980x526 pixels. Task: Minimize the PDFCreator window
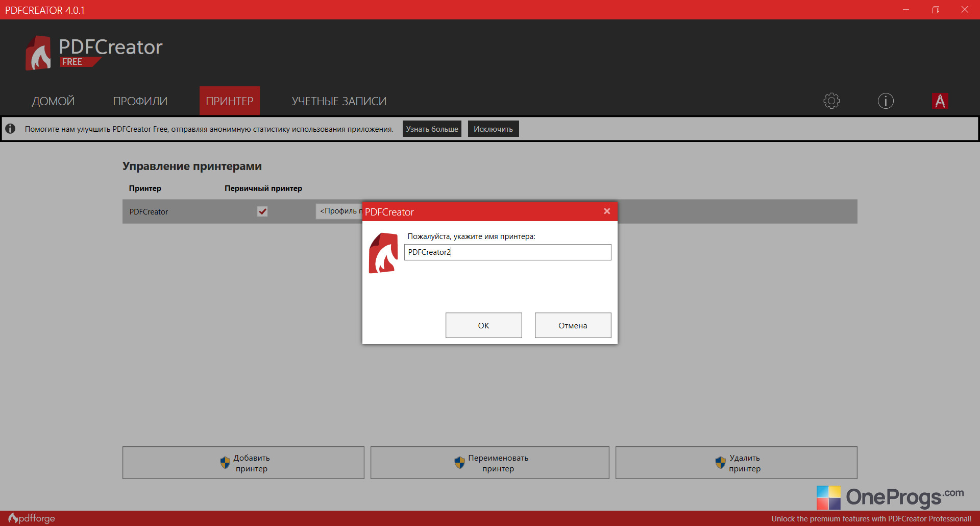click(906, 10)
